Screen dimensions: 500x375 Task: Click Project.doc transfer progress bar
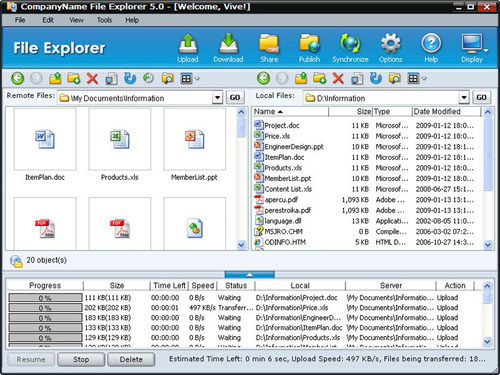pos(45,298)
